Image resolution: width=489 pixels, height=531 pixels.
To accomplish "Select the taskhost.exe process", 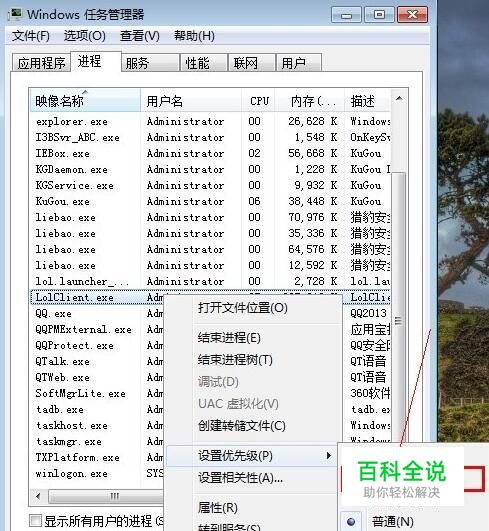I will click(97, 425).
